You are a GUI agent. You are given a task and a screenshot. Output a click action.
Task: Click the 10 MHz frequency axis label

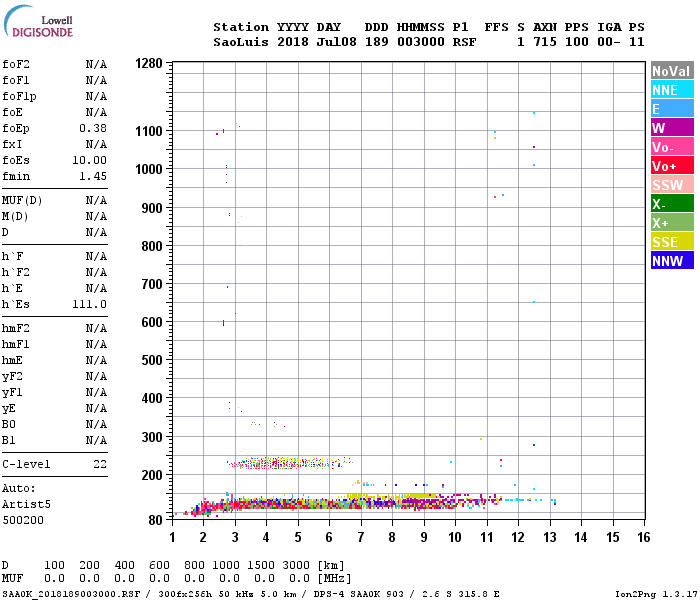click(x=454, y=537)
